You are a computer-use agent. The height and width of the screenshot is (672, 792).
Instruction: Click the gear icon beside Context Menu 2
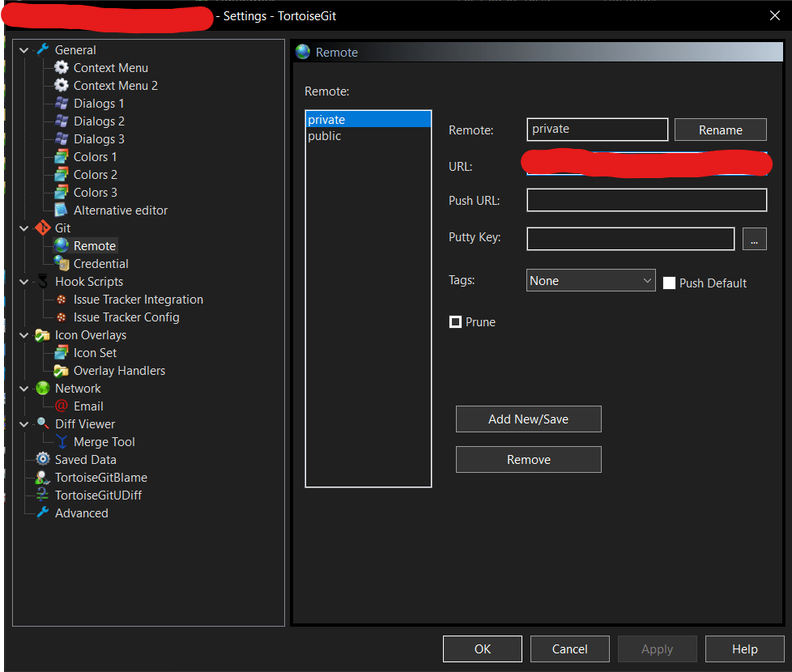pos(62,85)
